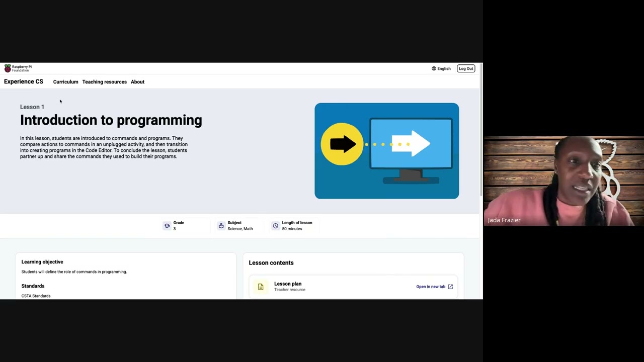Image resolution: width=644 pixels, height=362 pixels.
Task: Click the external link arrow icon
Action: [x=450, y=287]
